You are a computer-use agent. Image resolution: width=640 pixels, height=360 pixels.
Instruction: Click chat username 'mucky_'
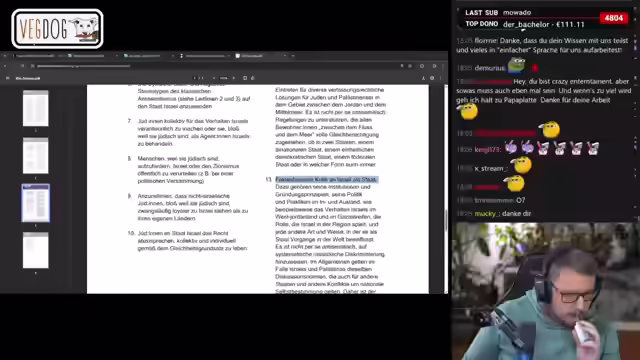pos(487,213)
